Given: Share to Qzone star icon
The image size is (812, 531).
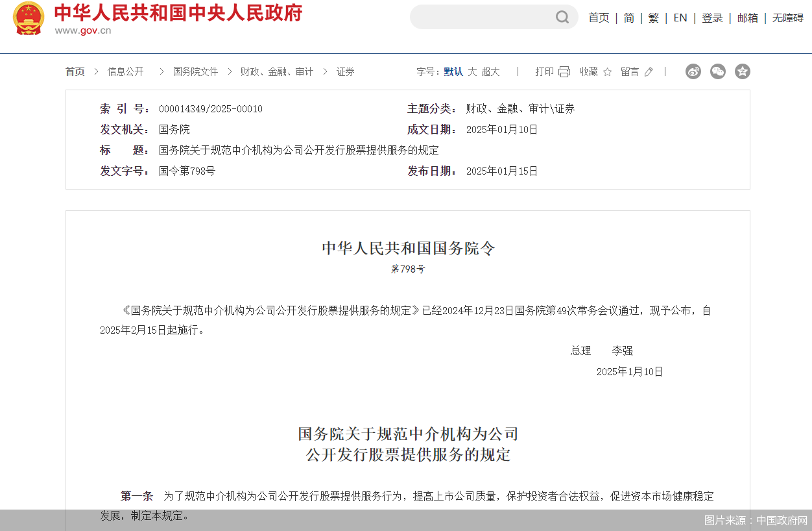Looking at the screenshot, I should pos(743,71).
